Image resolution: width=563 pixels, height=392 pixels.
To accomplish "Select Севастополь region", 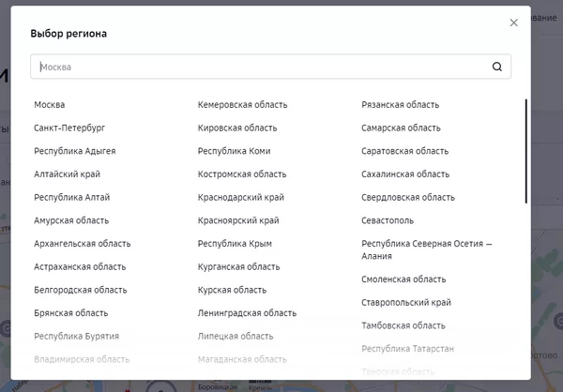I will point(388,220).
